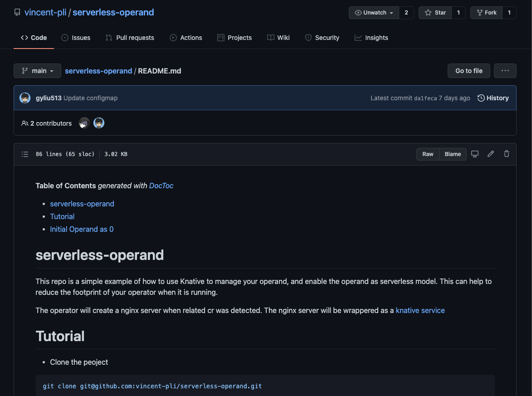Open the Blame view
This screenshot has width=532, height=396.
453,154
